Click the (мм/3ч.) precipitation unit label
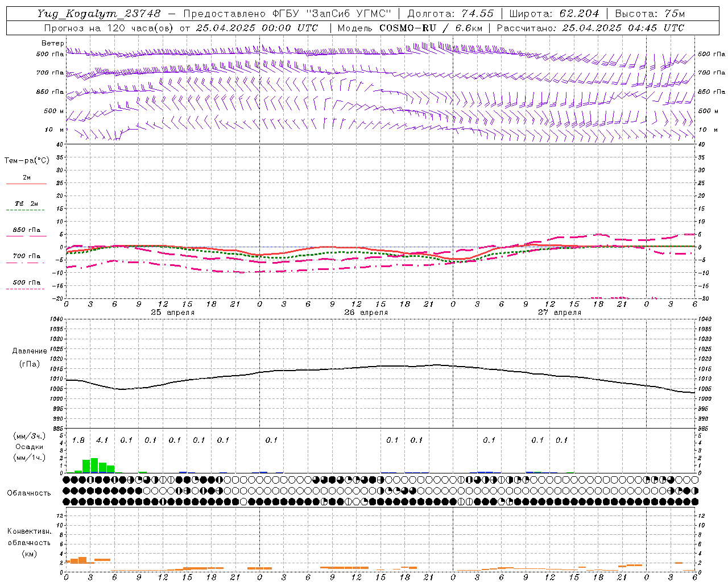Screen dimensions: 728x582 [29, 436]
